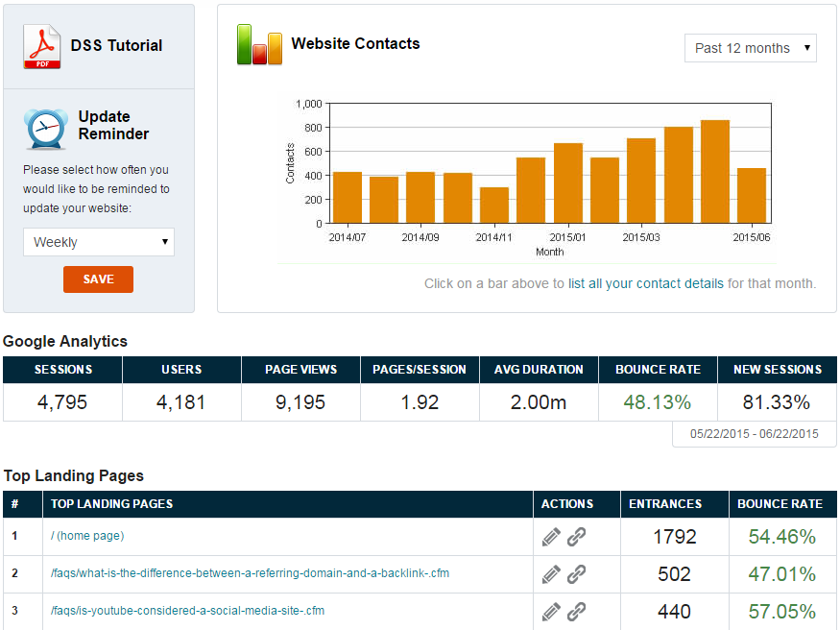This screenshot has width=840, height=630.
Task: Click link icon for referring-domain FAQ row
Action: pos(576,574)
